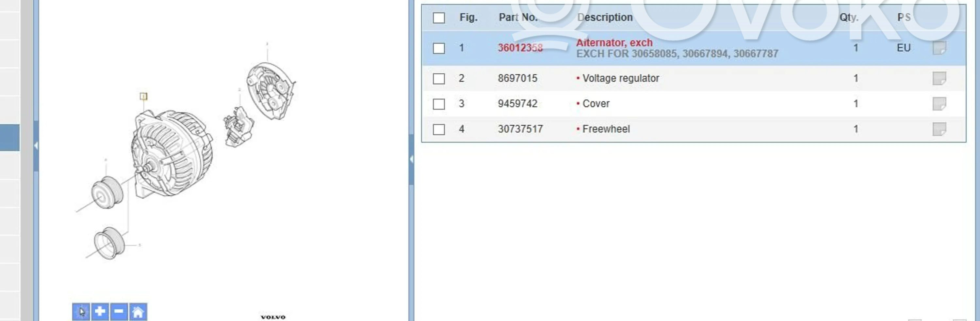Tick checkbox for Freewheel part
This screenshot has height=321, width=980.
point(439,130)
